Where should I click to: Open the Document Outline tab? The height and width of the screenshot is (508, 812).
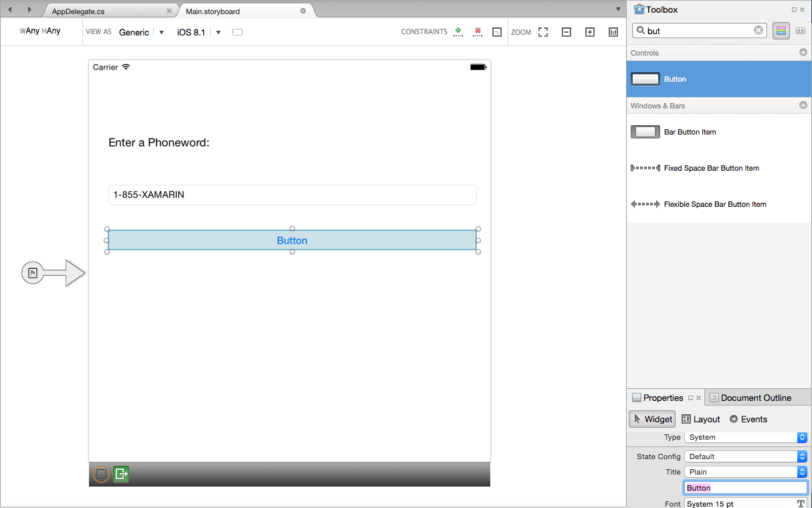point(750,398)
